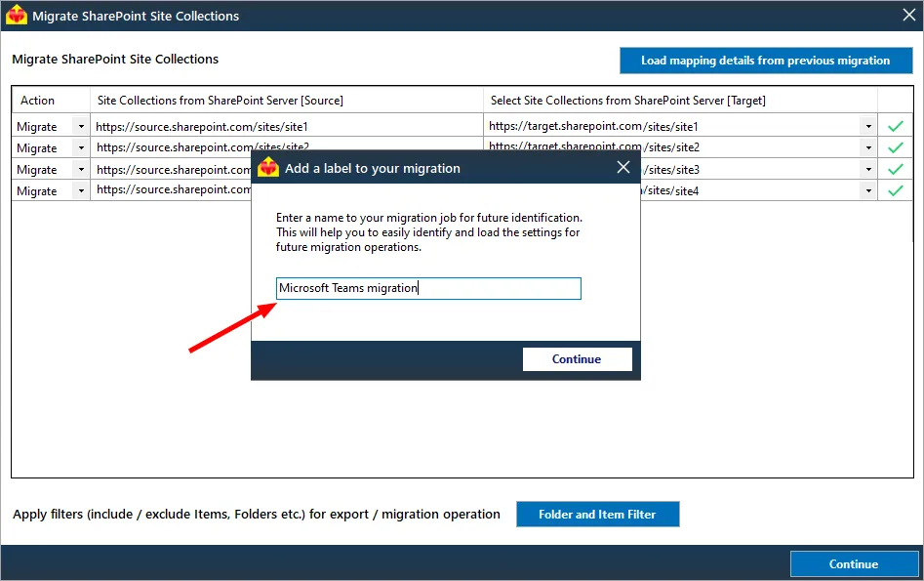Click the logo icon in label dialog

(x=268, y=167)
